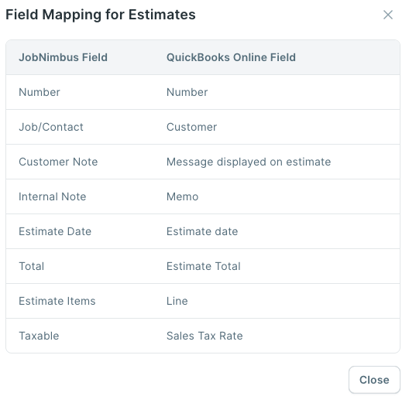Select the Taxable row label
Screen dimensions: 409x403
(x=39, y=336)
